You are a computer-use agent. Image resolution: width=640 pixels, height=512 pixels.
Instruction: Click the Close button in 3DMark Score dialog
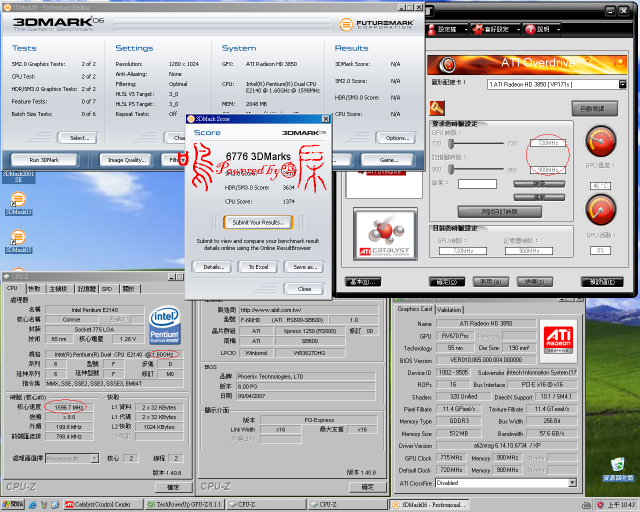[304, 289]
